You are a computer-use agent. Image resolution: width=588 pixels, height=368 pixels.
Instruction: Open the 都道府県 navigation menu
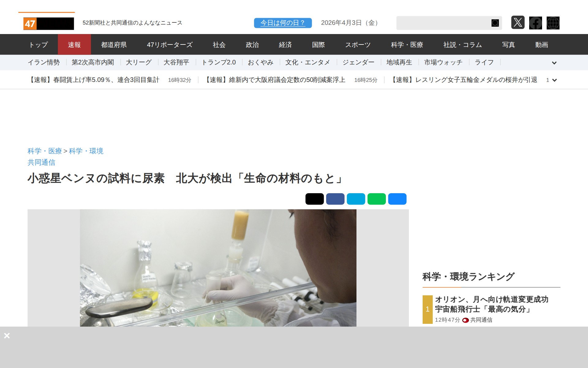114,45
